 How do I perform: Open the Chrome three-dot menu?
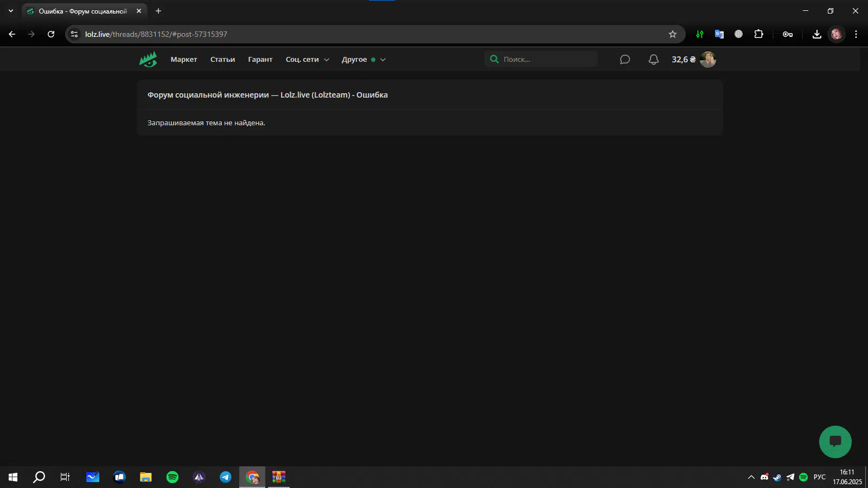856,34
